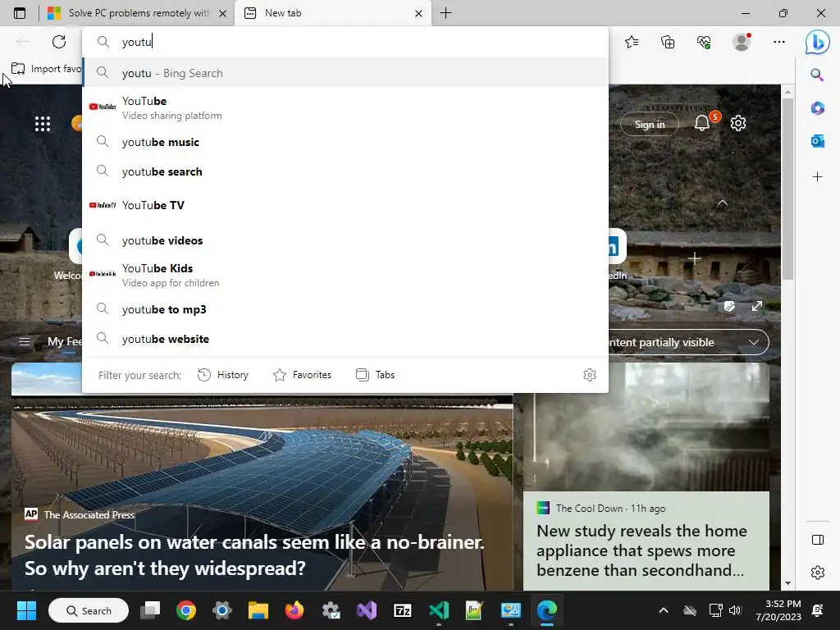Choose the YouTube video sharing platform suggestion
Screen dimensions: 840x630
pos(345,107)
